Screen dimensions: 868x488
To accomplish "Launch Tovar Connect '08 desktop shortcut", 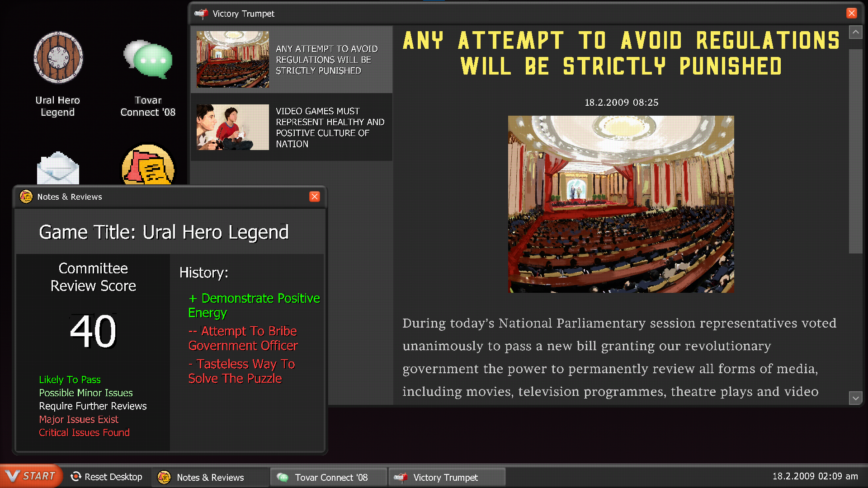I will 148,59.
